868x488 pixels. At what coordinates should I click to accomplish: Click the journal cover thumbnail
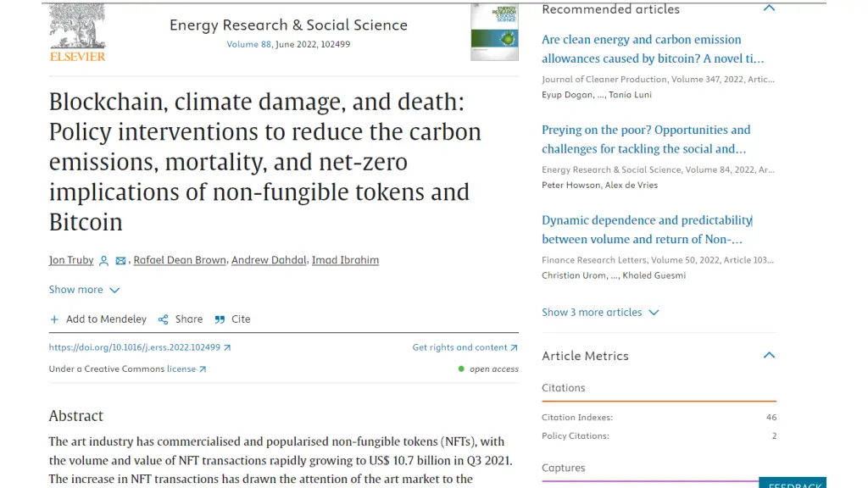(x=494, y=31)
